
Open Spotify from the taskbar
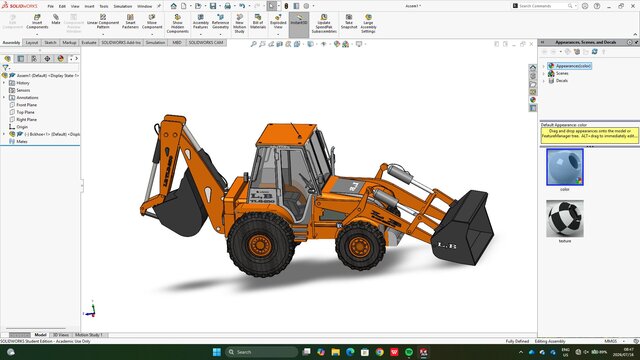(409, 352)
